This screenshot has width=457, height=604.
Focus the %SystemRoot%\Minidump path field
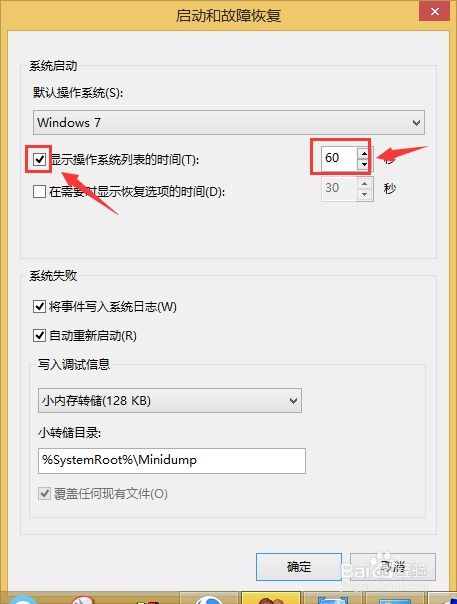172,461
